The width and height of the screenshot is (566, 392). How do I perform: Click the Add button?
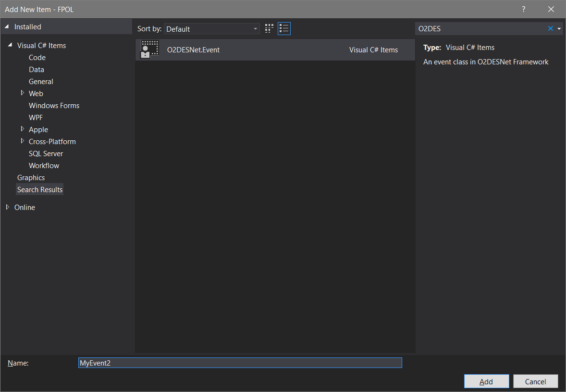coord(486,381)
